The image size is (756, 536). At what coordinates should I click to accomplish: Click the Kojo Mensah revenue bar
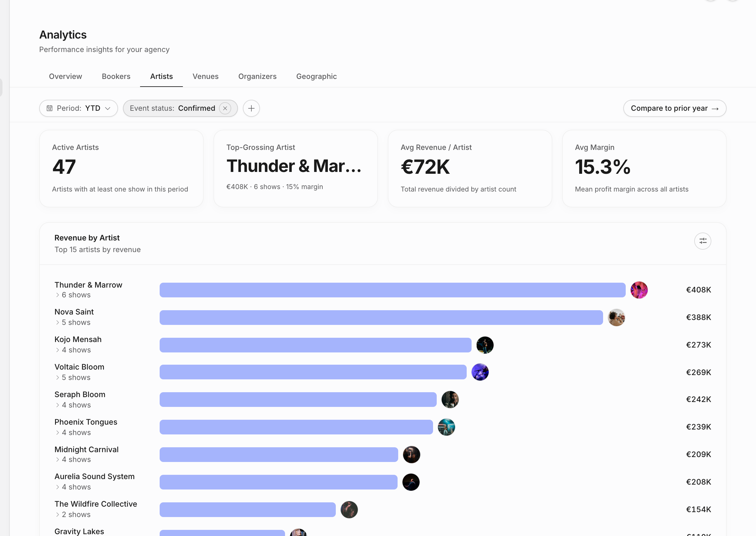pyautogui.click(x=315, y=345)
